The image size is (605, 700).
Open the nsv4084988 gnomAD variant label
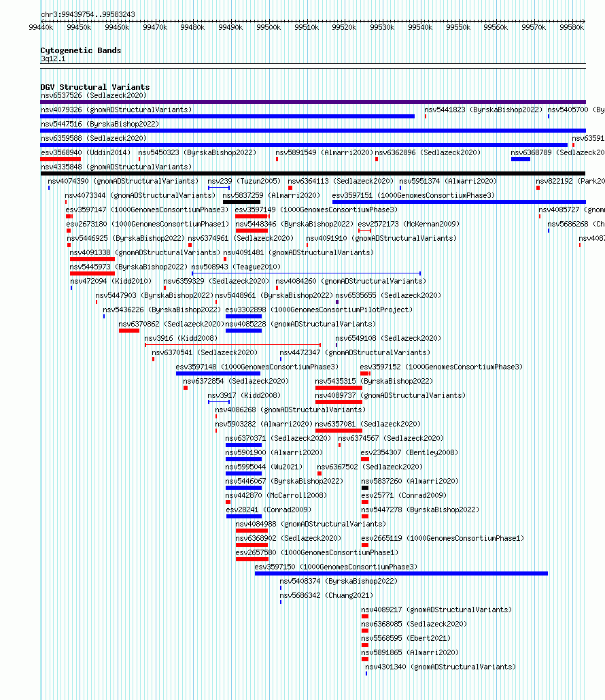[x=311, y=524]
